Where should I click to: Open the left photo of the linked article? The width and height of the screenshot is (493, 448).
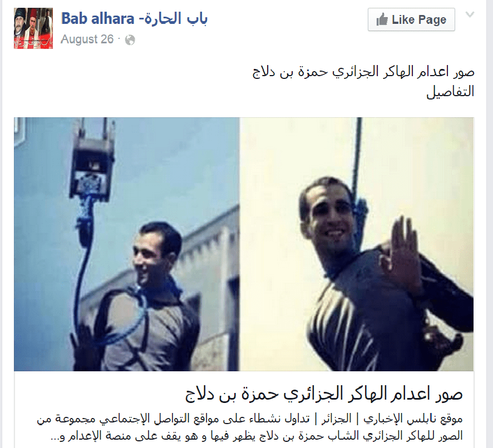click(127, 244)
